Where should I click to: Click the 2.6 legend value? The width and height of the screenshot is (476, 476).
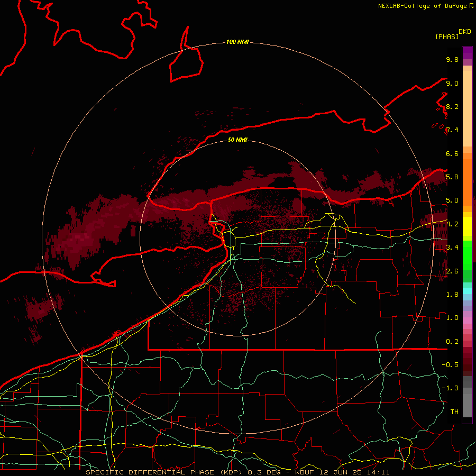point(452,271)
